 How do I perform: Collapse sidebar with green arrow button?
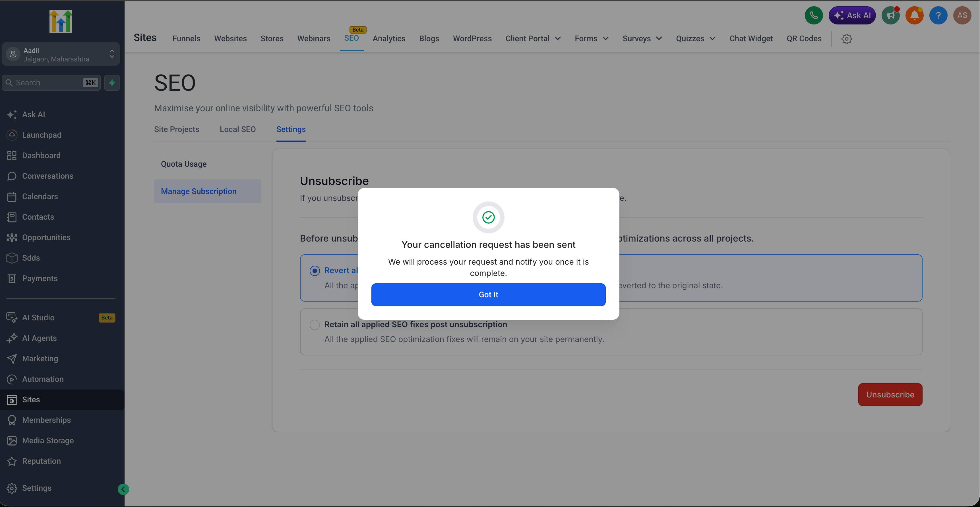click(123, 489)
